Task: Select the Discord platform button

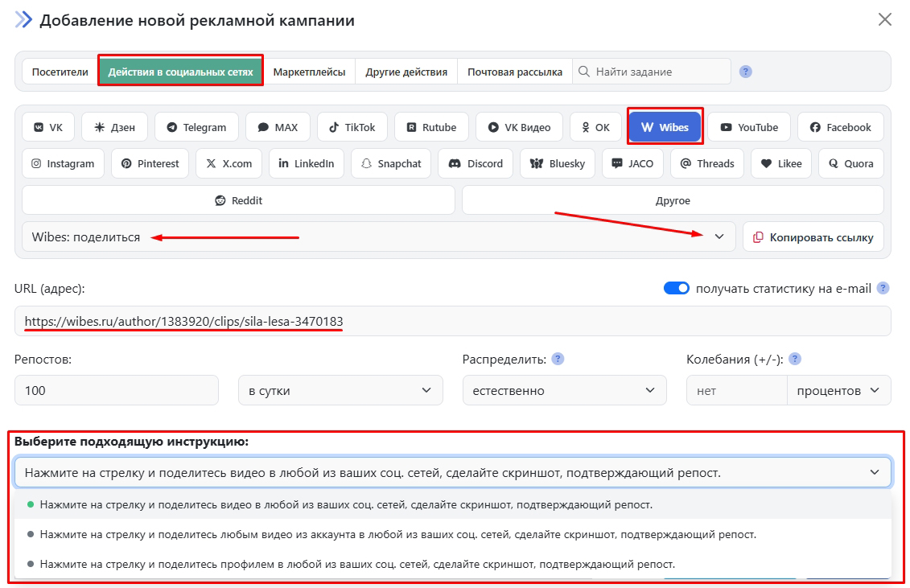Action: click(475, 163)
